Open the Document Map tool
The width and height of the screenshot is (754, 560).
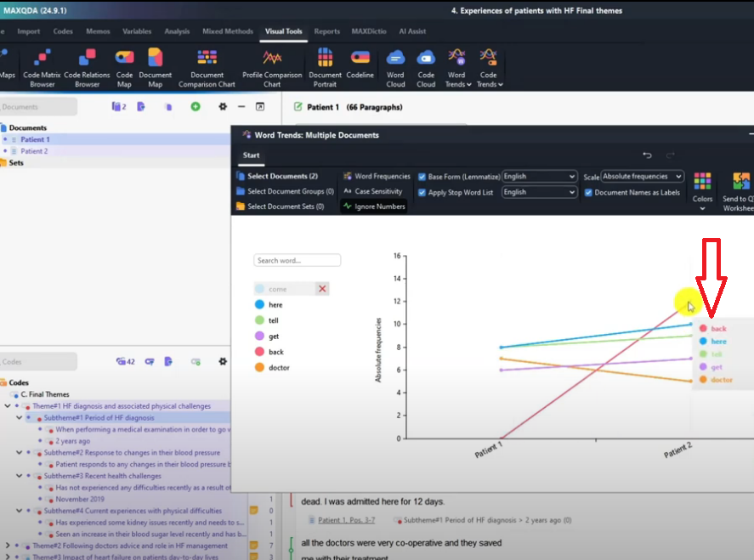pyautogui.click(x=155, y=68)
